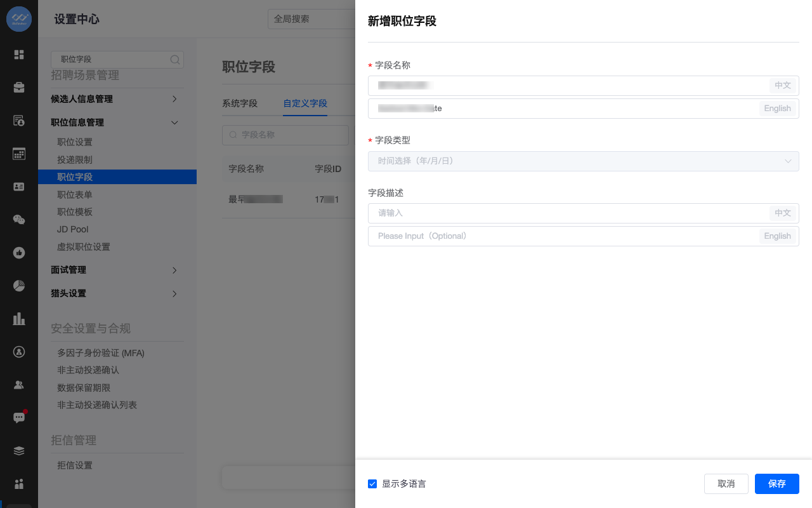Open the chat message icon with red dot
Viewport: 812px width, 508px height.
(19, 417)
